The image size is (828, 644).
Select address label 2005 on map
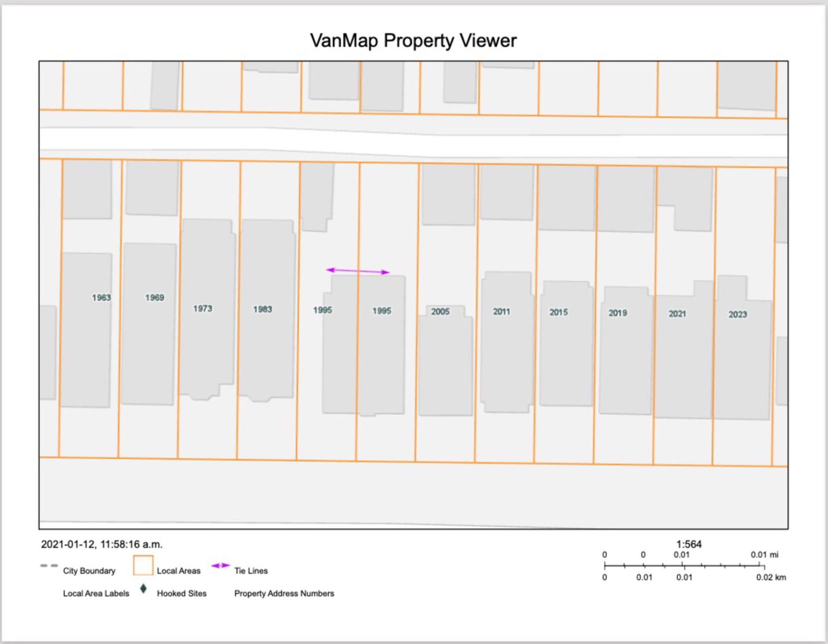(x=440, y=311)
